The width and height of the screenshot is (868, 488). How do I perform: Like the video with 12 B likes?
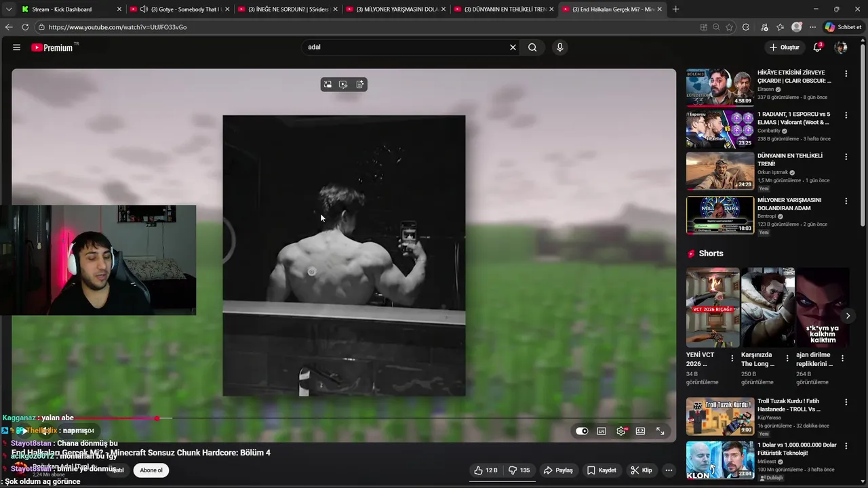[x=486, y=470]
